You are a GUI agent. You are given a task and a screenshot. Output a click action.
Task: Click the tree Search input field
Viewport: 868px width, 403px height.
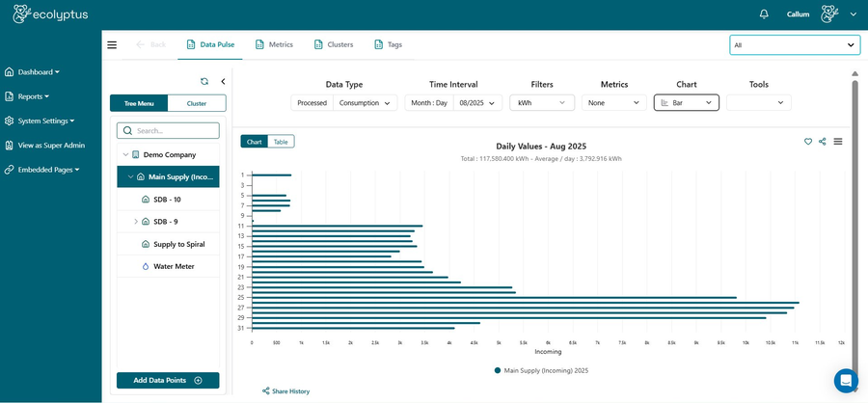[168, 130]
